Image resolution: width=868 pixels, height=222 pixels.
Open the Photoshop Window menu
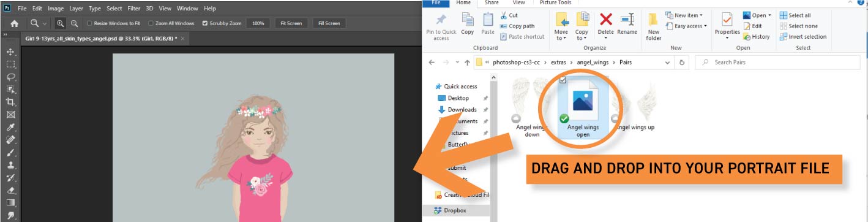[x=187, y=9]
